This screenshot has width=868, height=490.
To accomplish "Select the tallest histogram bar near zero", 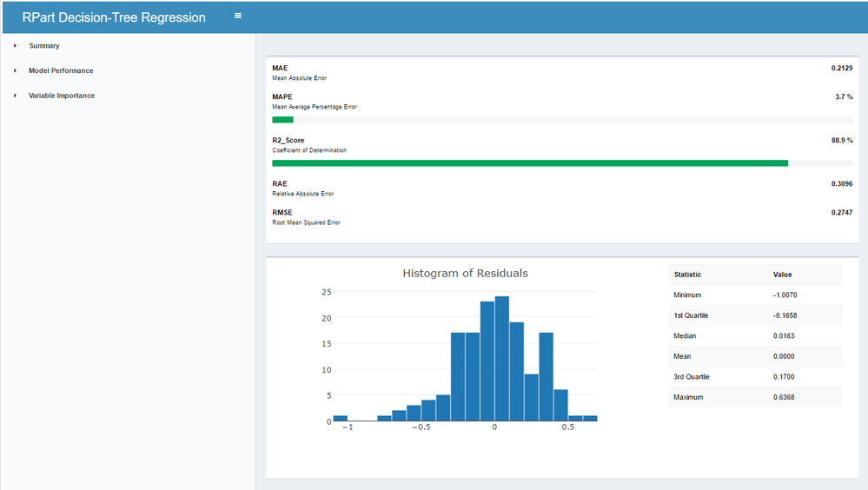I will coord(502,359).
